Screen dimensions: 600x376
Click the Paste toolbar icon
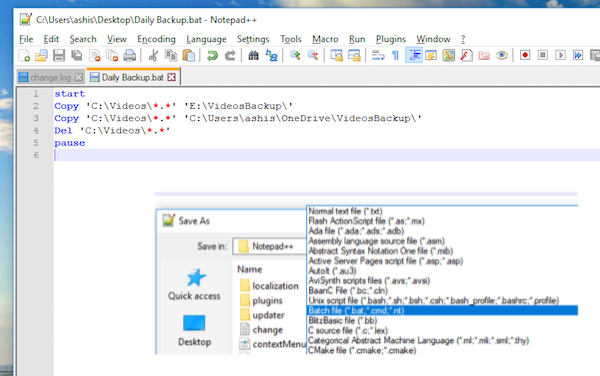pos(188,55)
